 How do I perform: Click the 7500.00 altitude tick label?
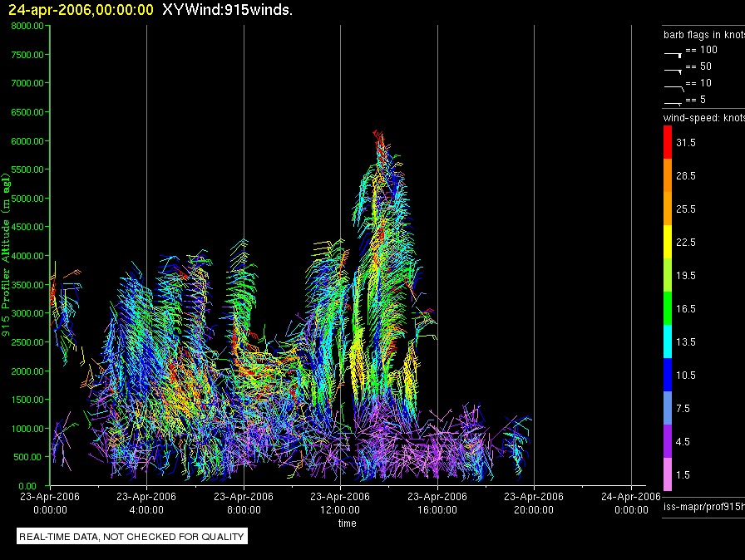[x=27, y=55]
